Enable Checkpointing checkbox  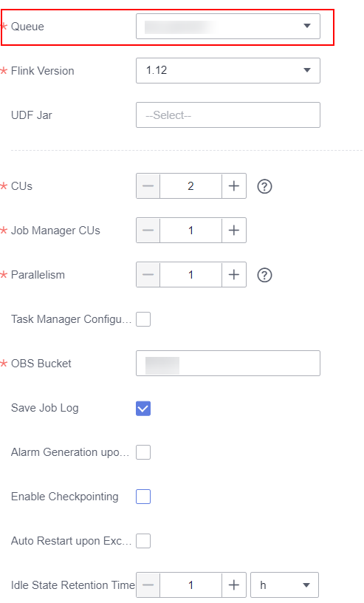(143, 497)
